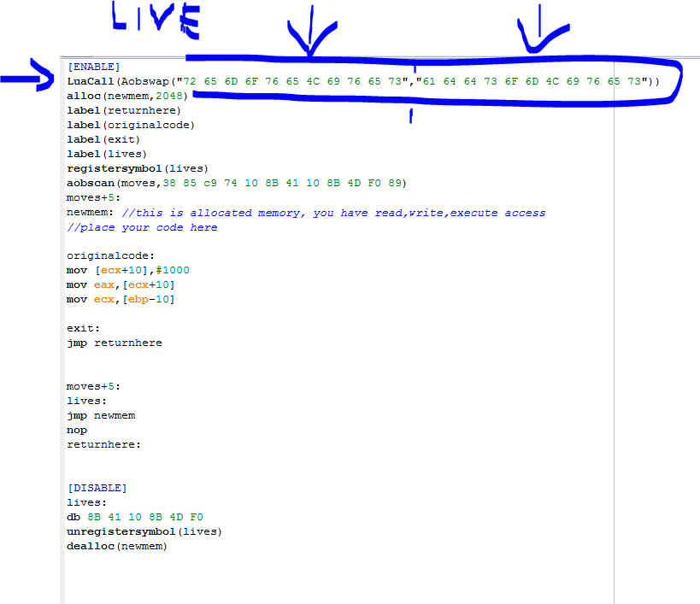Screen dimensions: 700x604
Task: Click the first hex string starting with 72 65
Action: click(x=291, y=81)
